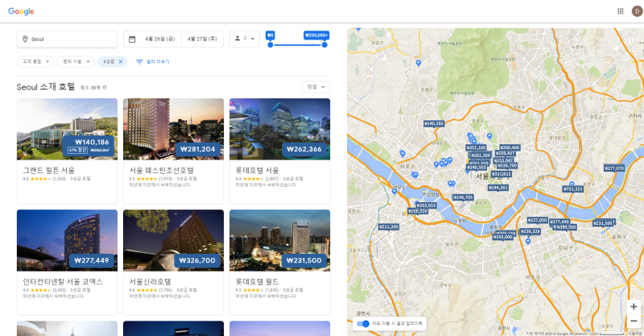Select the ₩244,361 map price marker
644x336 pixels.
point(498,188)
